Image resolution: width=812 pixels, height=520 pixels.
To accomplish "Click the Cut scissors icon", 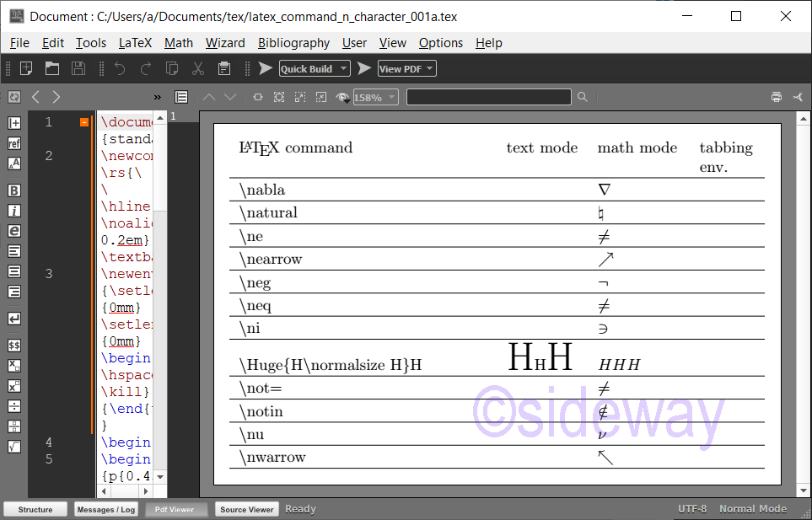I will (198, 69).
